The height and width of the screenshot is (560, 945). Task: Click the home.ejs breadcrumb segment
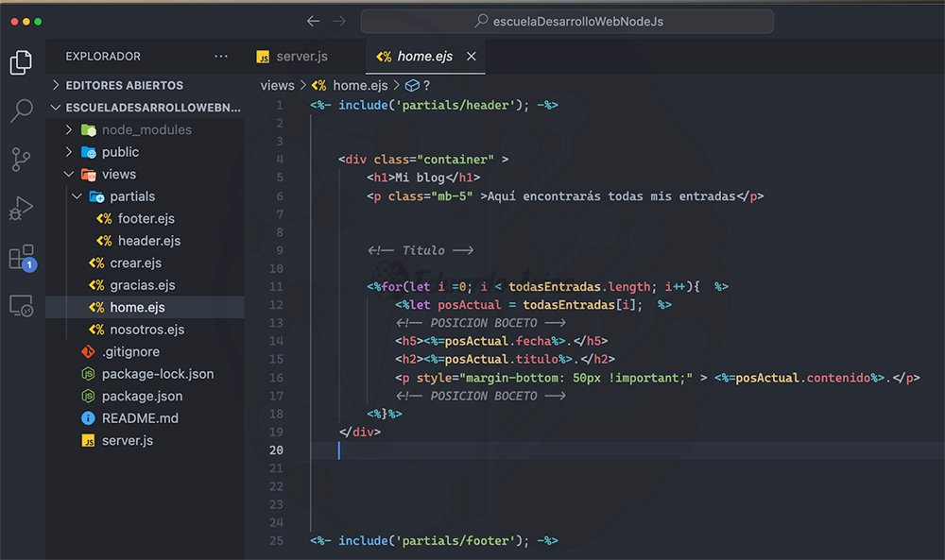click(x=360, y=86)
